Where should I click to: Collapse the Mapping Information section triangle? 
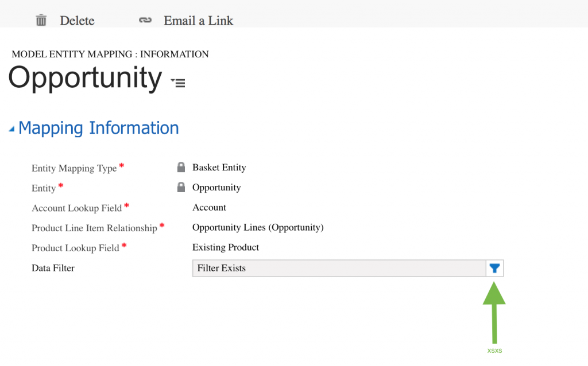[x=11, y=130]
